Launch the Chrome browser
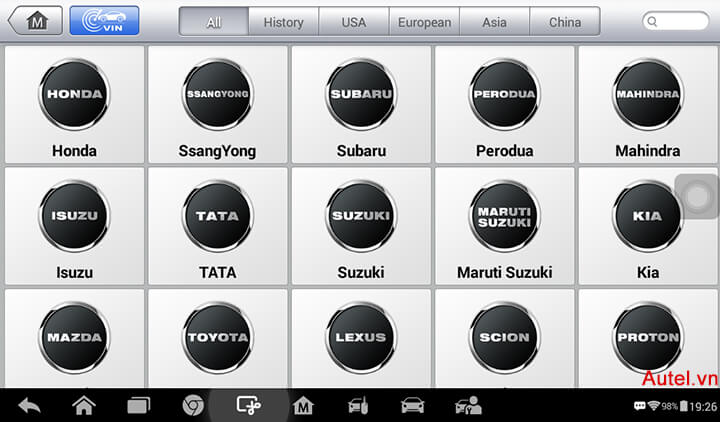The height and width of the screenshot is (422, 720). pyautogui.click(x=193, y=406)
